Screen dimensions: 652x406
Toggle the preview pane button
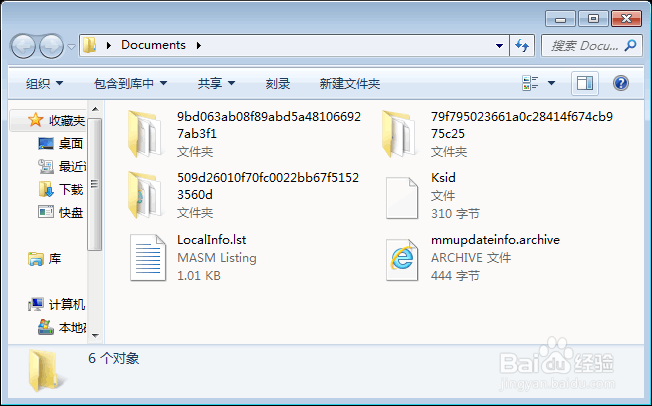[585, 83]
